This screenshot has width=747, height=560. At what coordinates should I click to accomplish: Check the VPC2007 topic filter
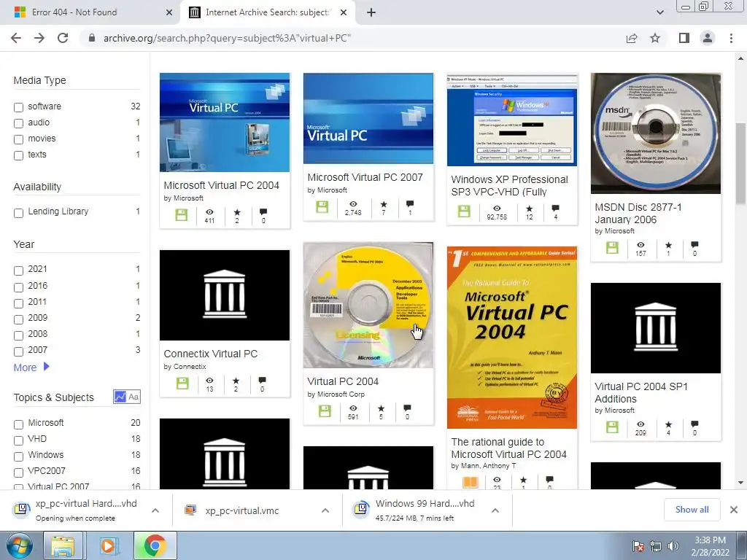click(18, 472)
